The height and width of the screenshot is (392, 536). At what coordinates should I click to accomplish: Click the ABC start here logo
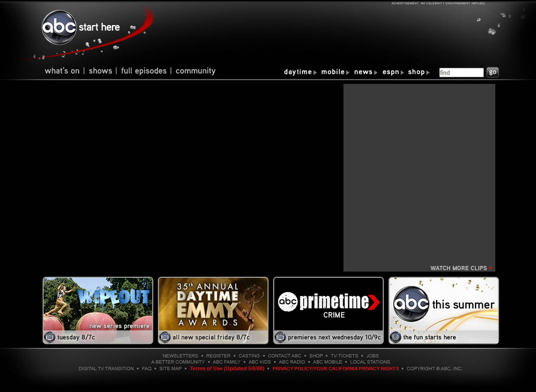pos(81,27)
